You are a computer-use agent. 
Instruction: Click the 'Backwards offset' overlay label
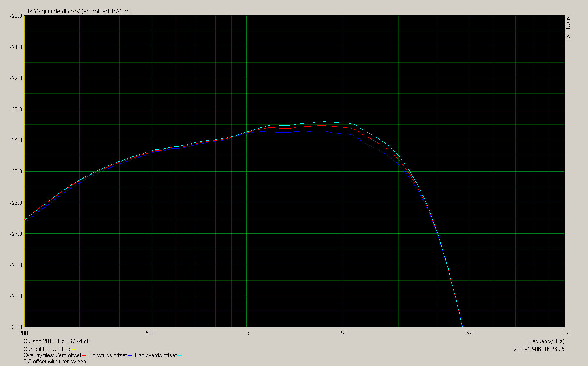click(156, 355)
